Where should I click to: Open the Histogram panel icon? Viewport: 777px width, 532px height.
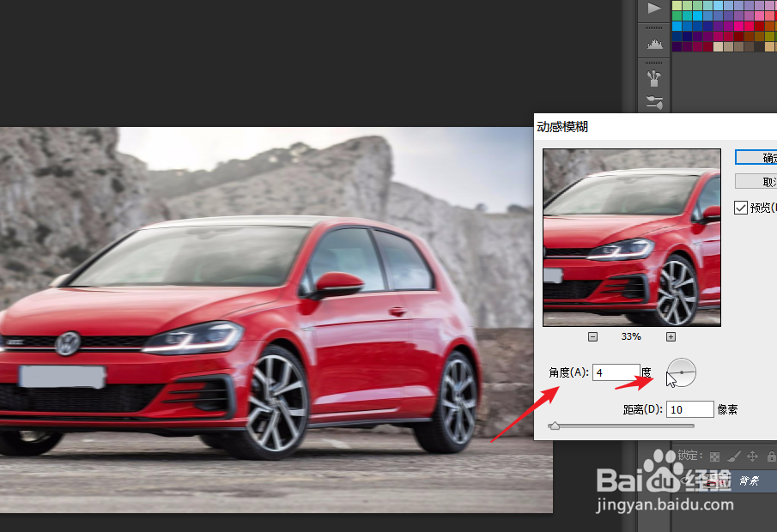pos(654,44)
